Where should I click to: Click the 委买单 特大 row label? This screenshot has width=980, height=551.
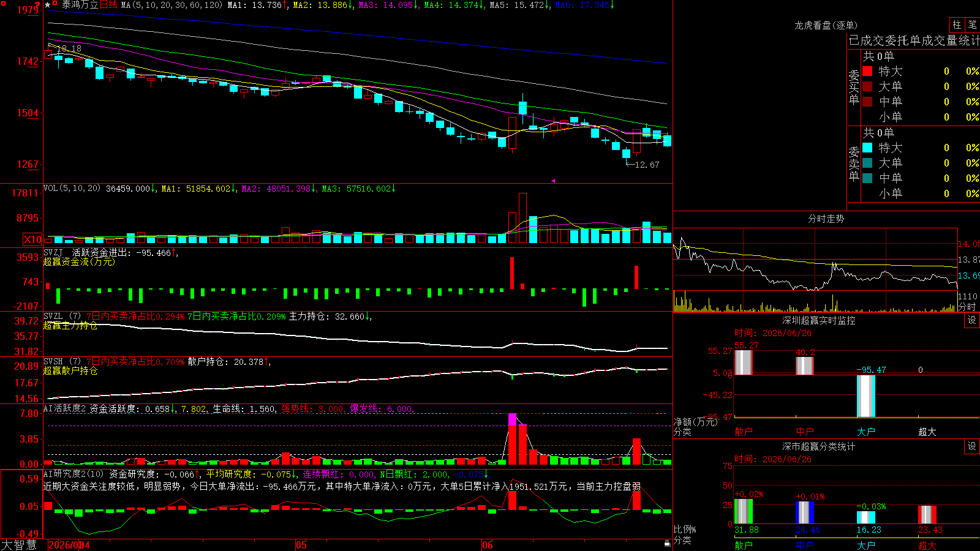(891, 71)
